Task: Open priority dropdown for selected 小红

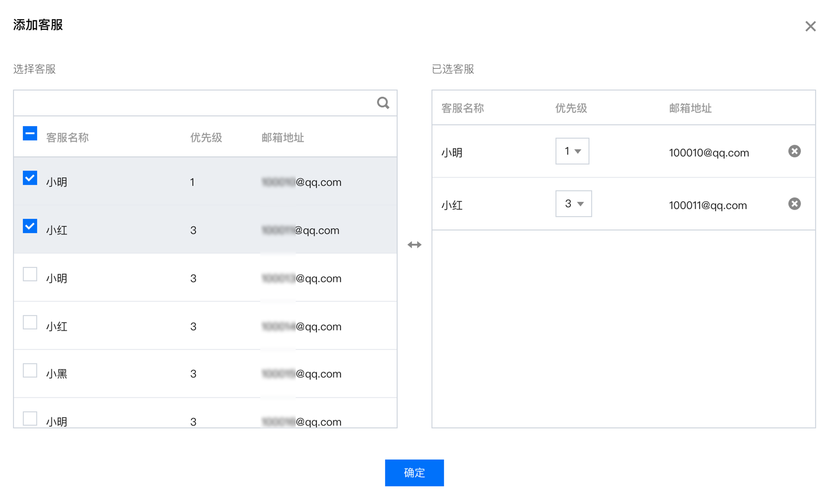Action: [x=573, y=204]
